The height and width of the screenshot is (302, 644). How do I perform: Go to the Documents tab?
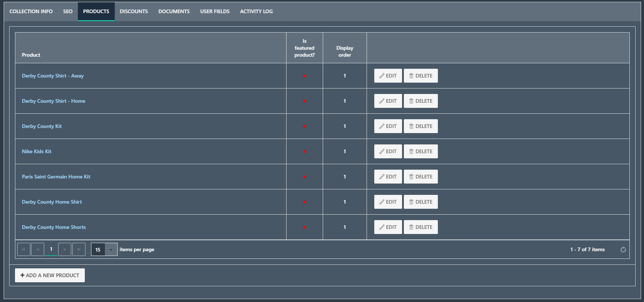[174, 11]
